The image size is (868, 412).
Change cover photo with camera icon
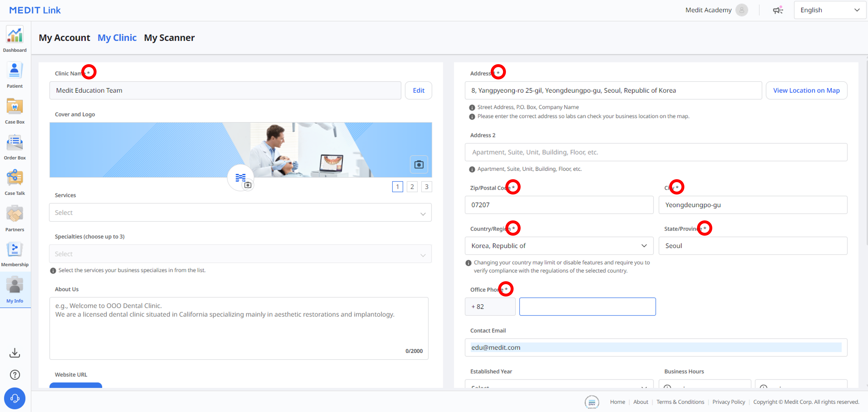pos(419,165)
